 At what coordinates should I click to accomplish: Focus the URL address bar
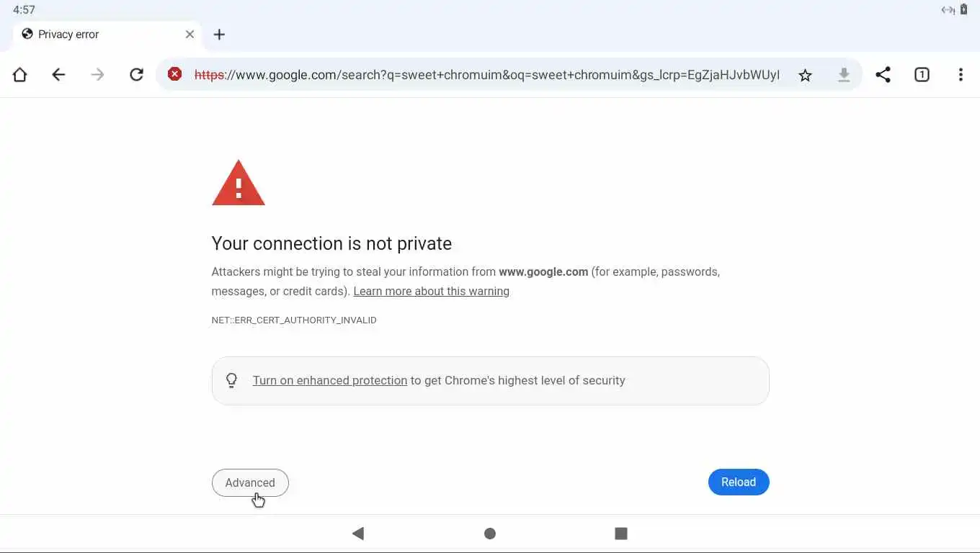486,75
